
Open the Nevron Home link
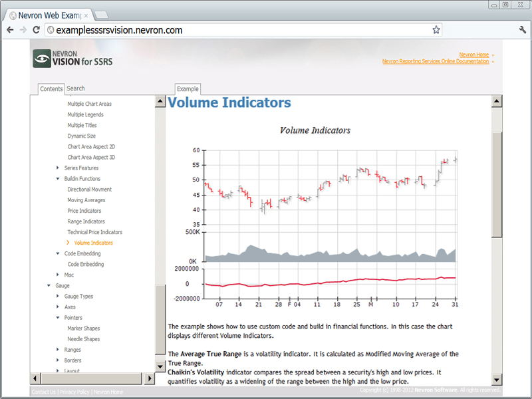coord(473,55)
